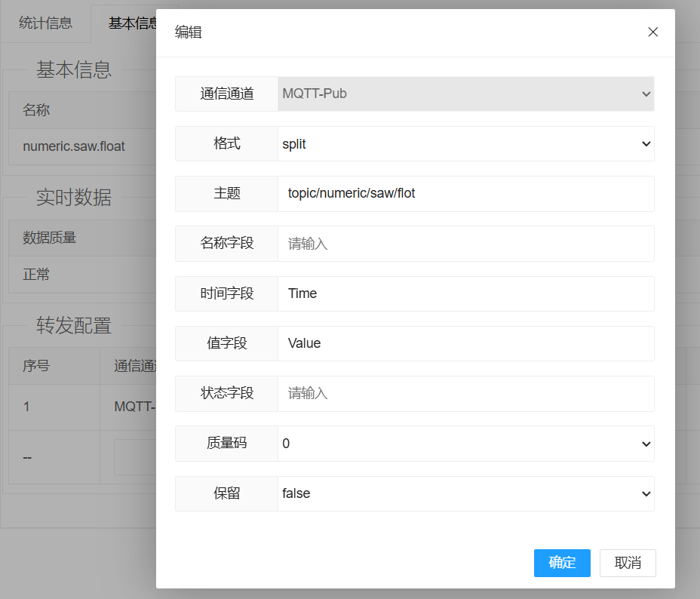Click the input box in the -- row
Image resolution: width=700 pixels, height=599 pixels.
[134, 457]
